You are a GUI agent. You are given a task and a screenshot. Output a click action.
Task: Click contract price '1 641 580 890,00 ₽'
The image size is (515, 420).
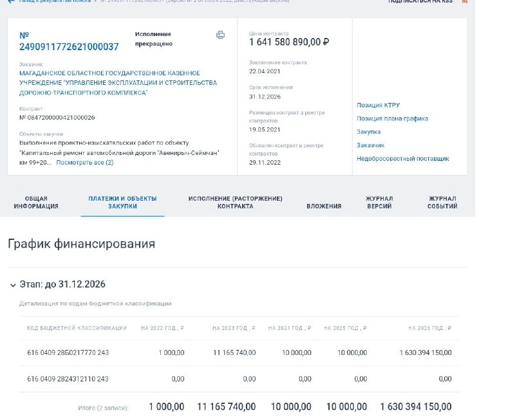tap(289, 42)
